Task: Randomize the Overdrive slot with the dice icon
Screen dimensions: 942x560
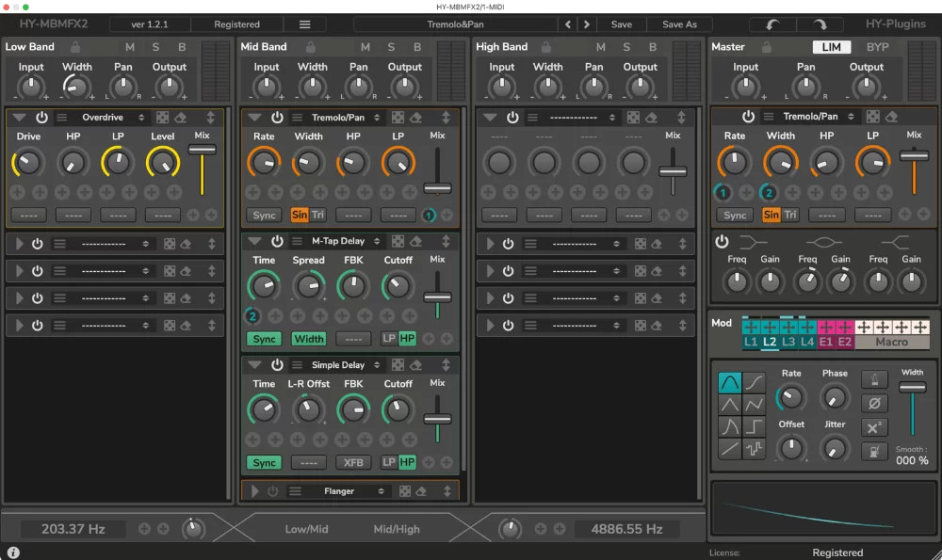Action: coord(161,117)
